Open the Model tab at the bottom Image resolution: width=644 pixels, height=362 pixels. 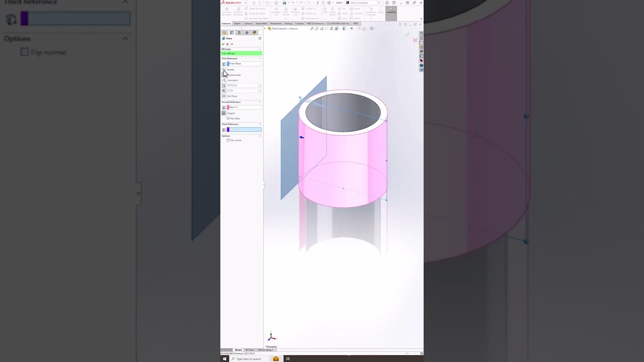tap(238, 350)
